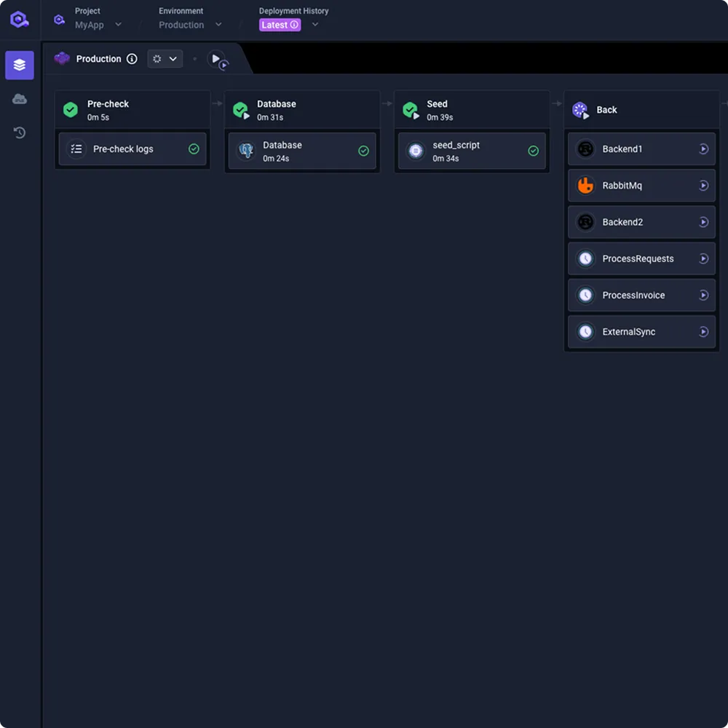The height and width of the screenshot is (728, 728).
Task: Click the Backend1 play status icon
Action: tap(704, 149)
